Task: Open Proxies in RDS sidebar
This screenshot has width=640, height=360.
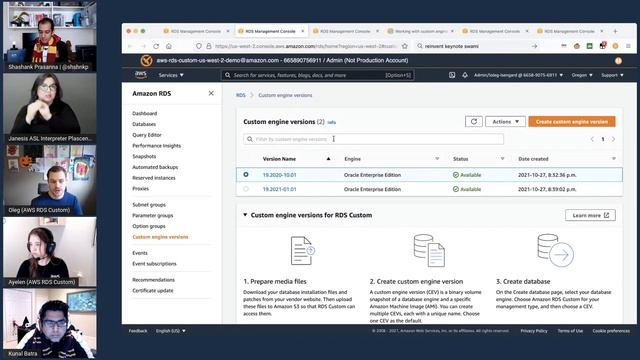Action: (140, 189)
